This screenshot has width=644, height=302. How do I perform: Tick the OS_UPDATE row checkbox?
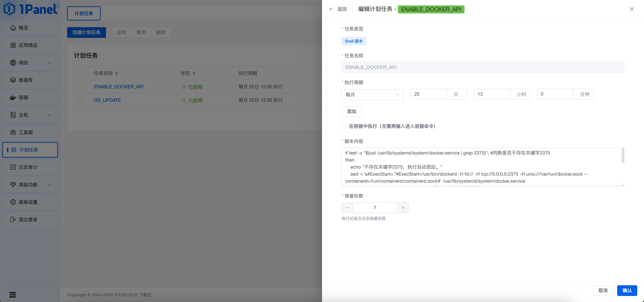click(x=80, y=100)
